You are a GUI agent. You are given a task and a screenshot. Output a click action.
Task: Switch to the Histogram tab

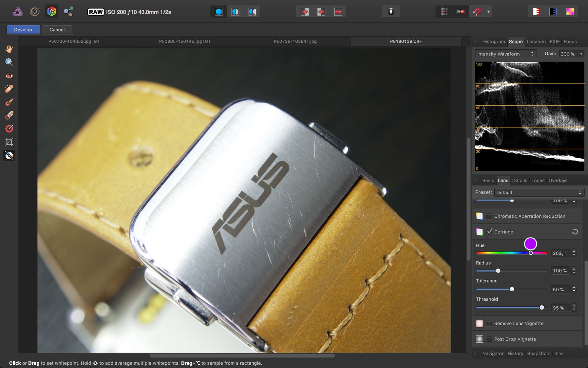click(x=493, y=41)
